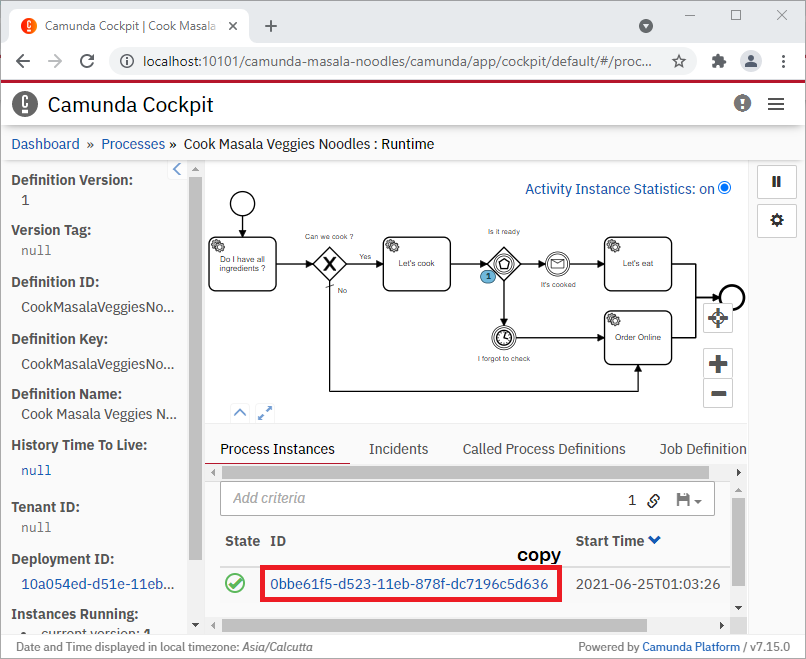Select the 'Do I have all ingredients ?' task
Screen dimensions: 806x659
click(243, 264)
